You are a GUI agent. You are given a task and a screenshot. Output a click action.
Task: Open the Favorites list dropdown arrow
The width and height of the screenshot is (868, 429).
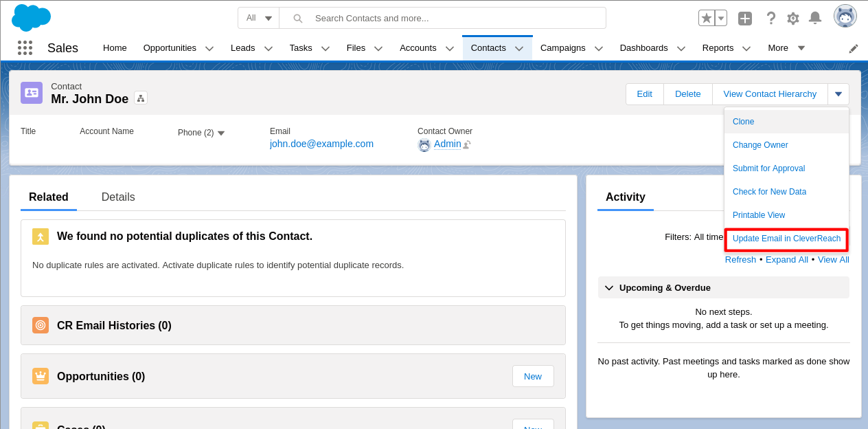(x=721, y=18)
